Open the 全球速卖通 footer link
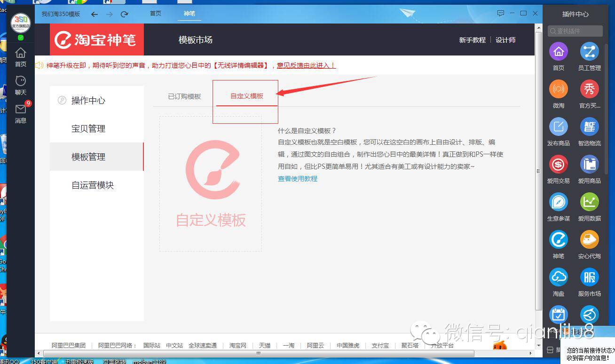 pos(203,345)
